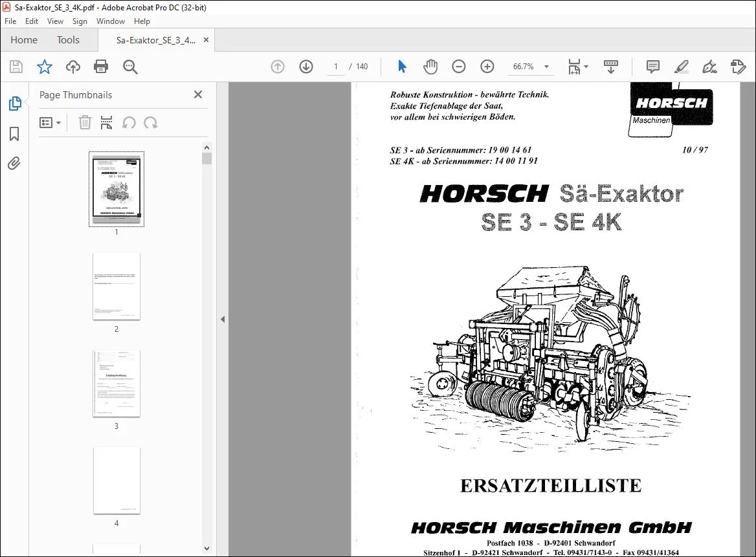The height and width of the screenshot is (557, 756).
Task: Switch to the Home tab
Action: coord(24,40)
